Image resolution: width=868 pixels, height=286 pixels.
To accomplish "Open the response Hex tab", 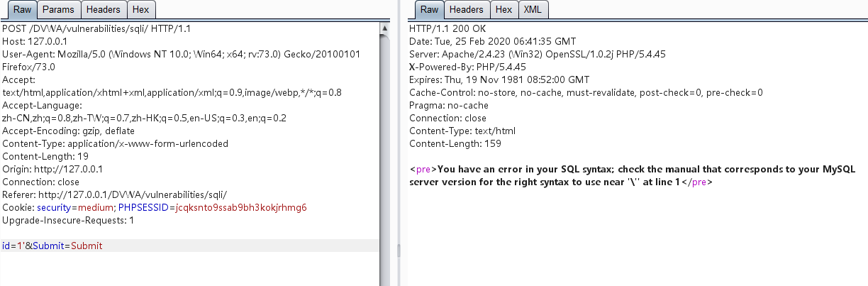I will tap(504, 10).
